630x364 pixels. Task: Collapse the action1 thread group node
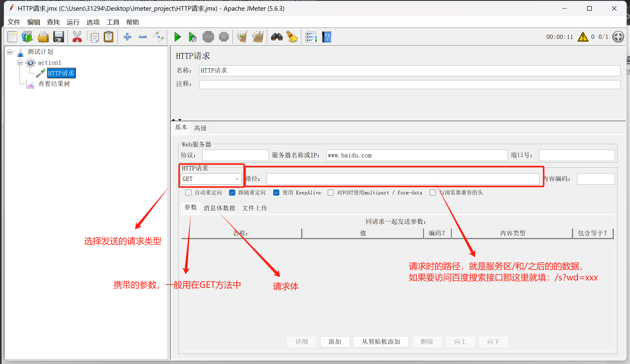click(x=20, y=63)
